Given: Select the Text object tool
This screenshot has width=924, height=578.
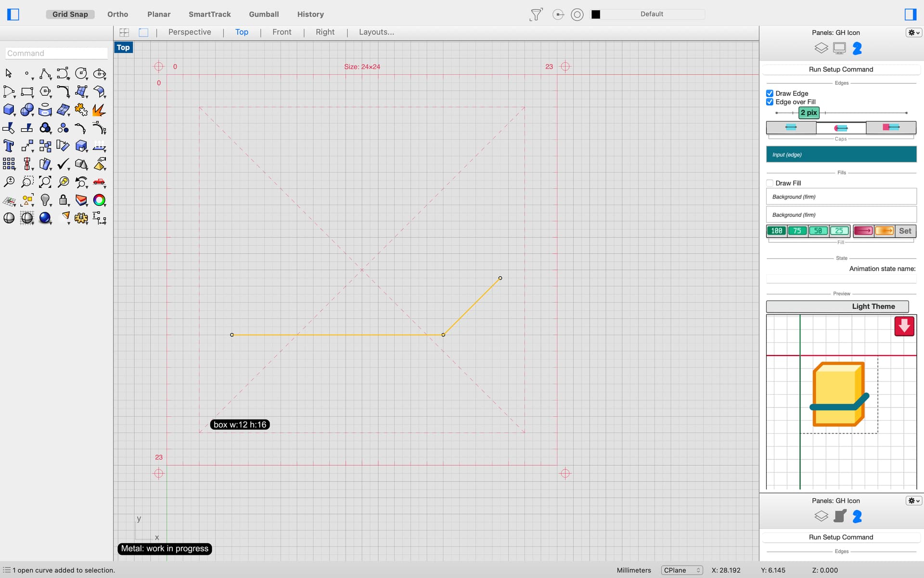Looking at the screenshot, I should [9, 146].
